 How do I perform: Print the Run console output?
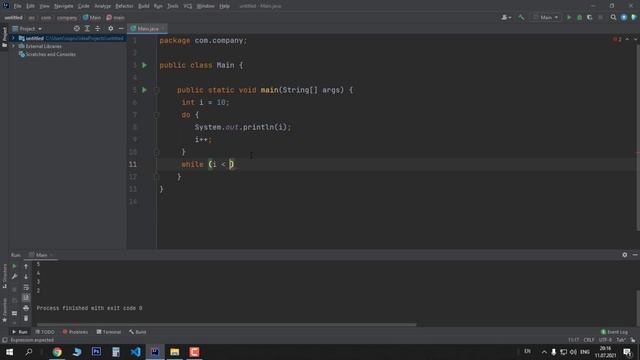26,308
